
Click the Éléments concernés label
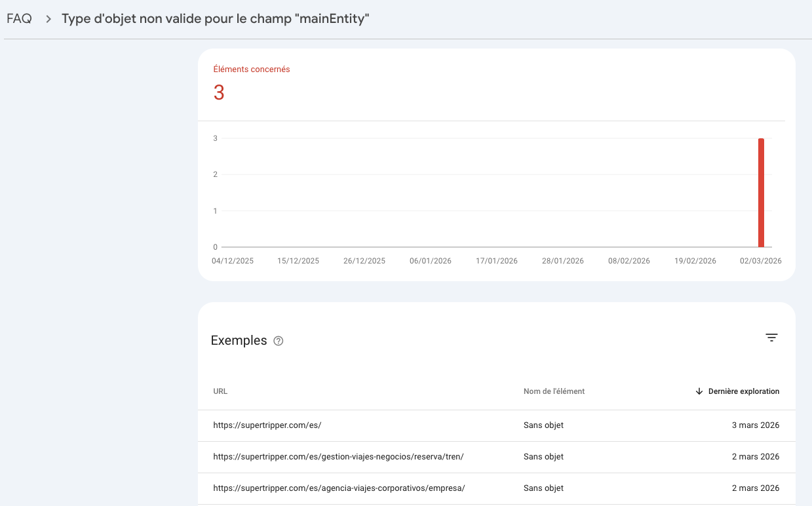click(252, 69)
